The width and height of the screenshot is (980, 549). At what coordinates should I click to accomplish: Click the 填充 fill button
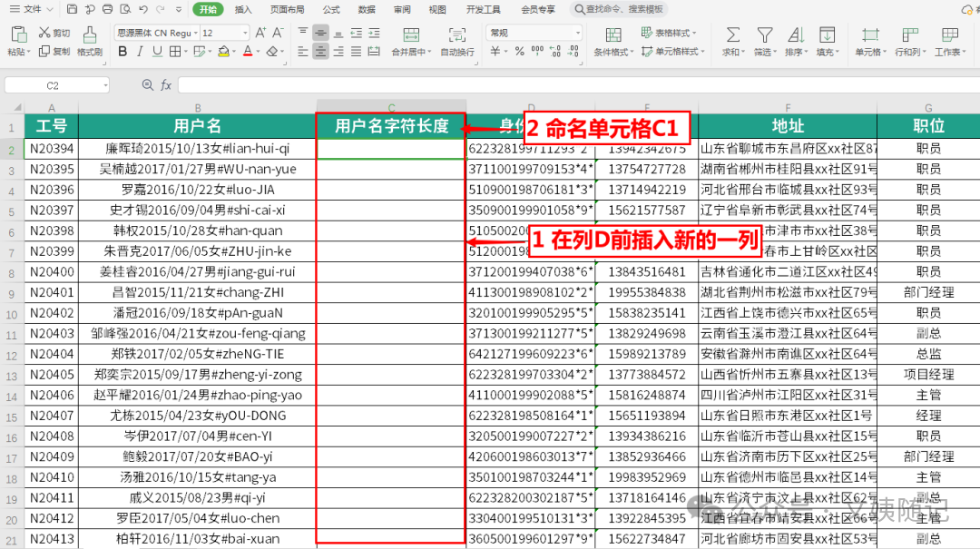point(828,41)
